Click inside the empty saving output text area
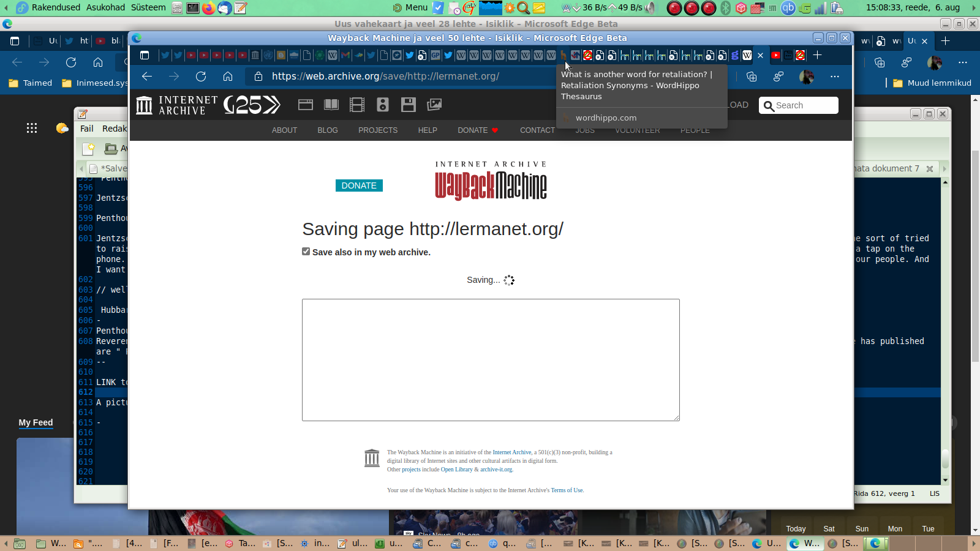 pyautogui.click(x=491, y=360)
